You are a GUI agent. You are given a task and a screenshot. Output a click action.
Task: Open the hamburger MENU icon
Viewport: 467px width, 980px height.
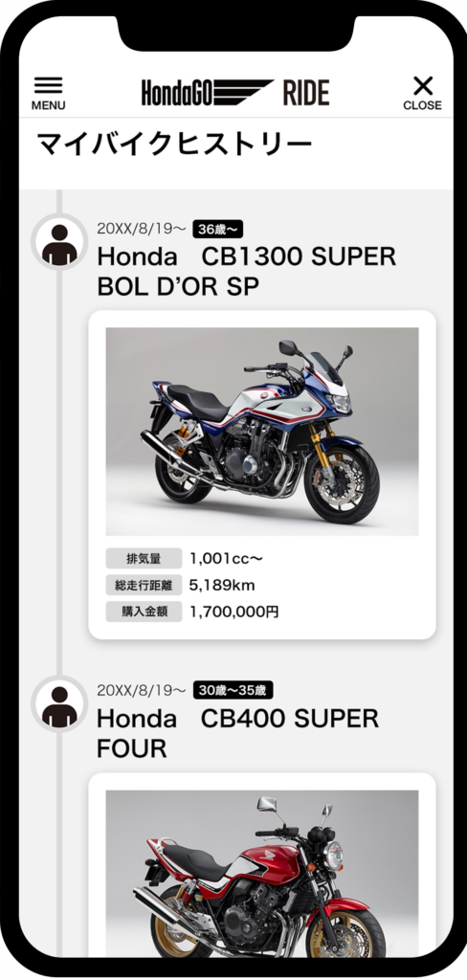pyautogui.click(x=48, y=94)
